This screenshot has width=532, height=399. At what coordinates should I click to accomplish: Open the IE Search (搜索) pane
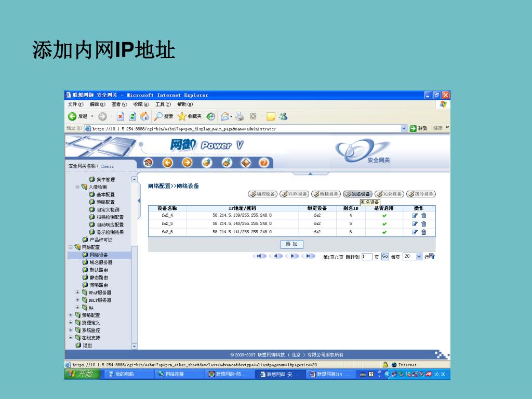click(x=163, y=116)
